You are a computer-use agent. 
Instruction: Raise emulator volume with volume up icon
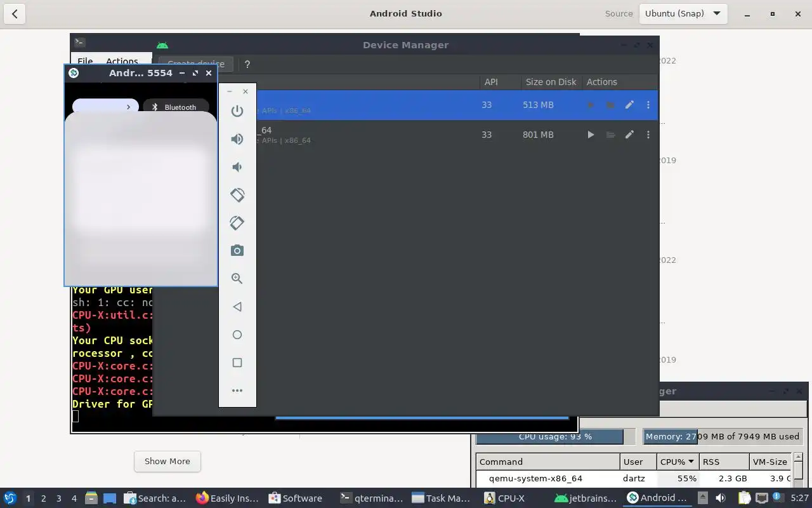pyautogui.click(x=237, y=139)
